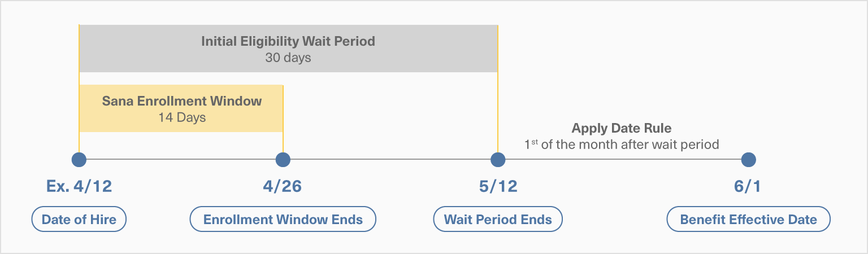Select the timeline dot above 4/26

(x=283, y=160)
